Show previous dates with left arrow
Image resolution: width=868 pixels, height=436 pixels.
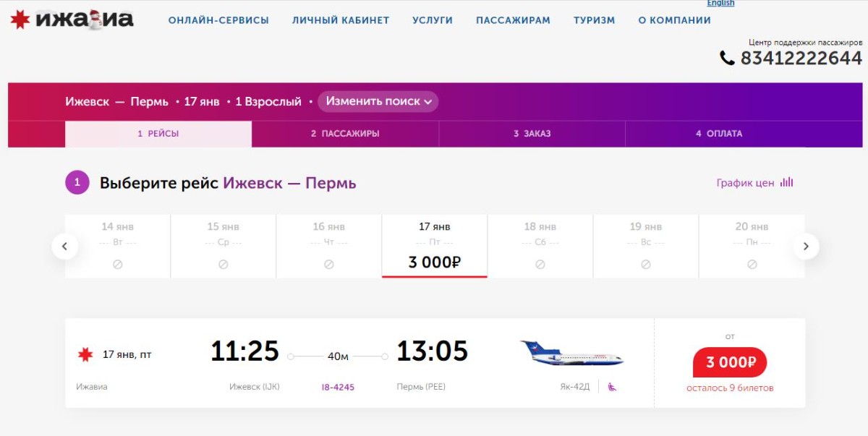[64, 247]
